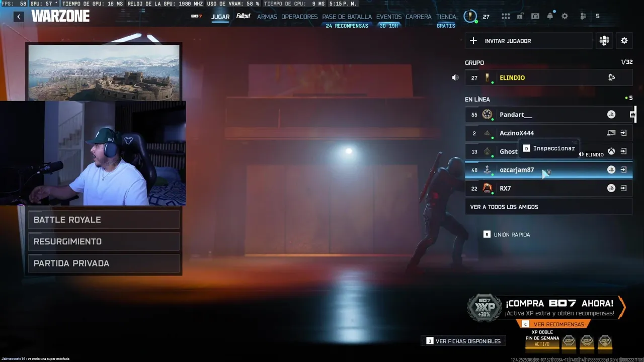Open the Fallout tab
This screenshot has height=362, width=644.
pos(244,16)
